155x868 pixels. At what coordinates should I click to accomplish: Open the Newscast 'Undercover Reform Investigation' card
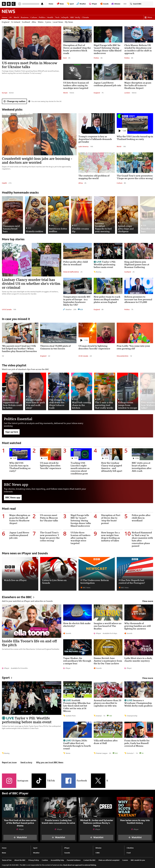[x=97, y=574]
